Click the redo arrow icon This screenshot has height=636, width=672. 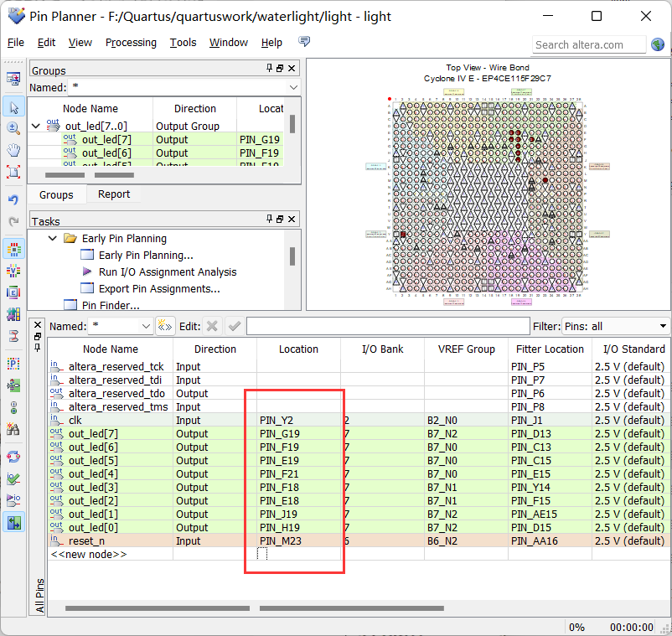tap(13, 221)
